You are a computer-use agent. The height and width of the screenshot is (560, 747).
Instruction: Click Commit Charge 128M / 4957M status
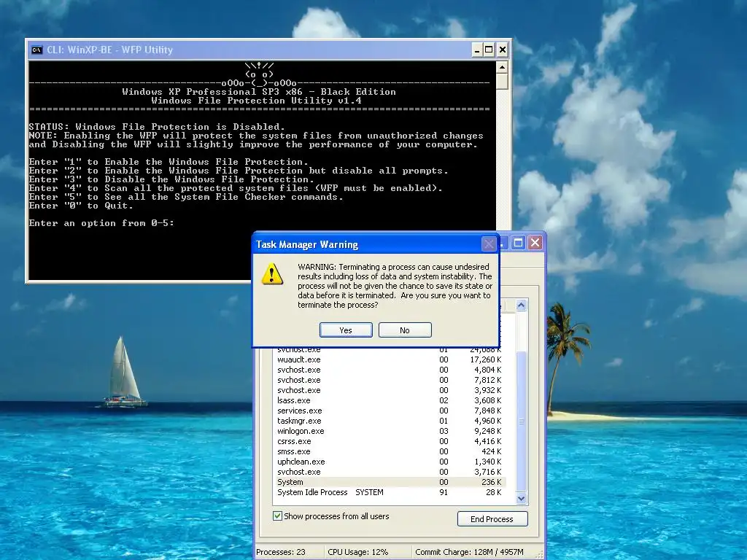(469, 552)
